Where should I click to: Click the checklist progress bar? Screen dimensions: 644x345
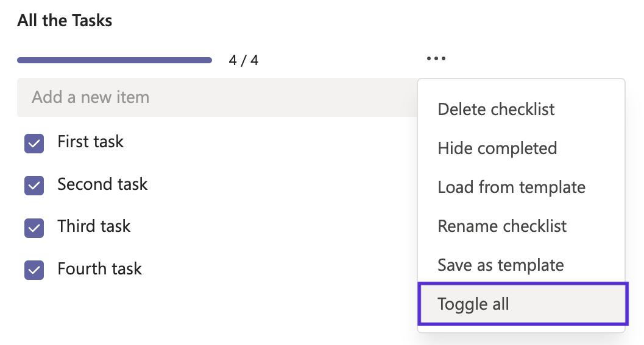click(x=115, y=60)
